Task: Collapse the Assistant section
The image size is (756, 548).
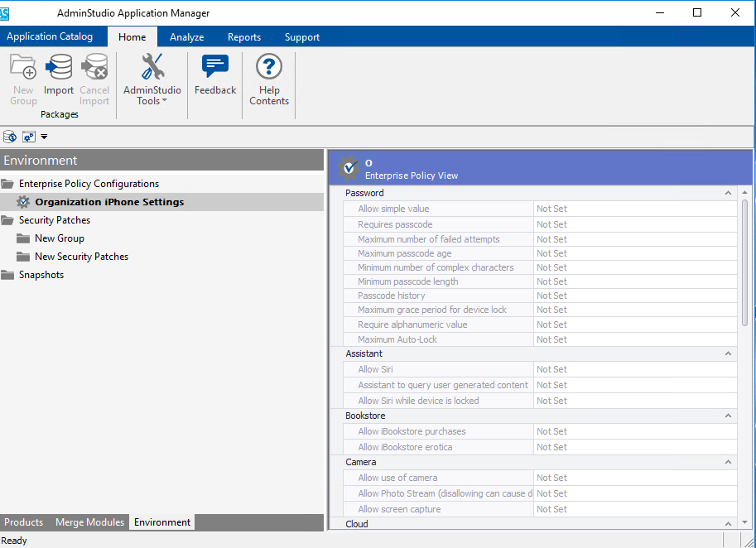Action: [x=728, y=353]
